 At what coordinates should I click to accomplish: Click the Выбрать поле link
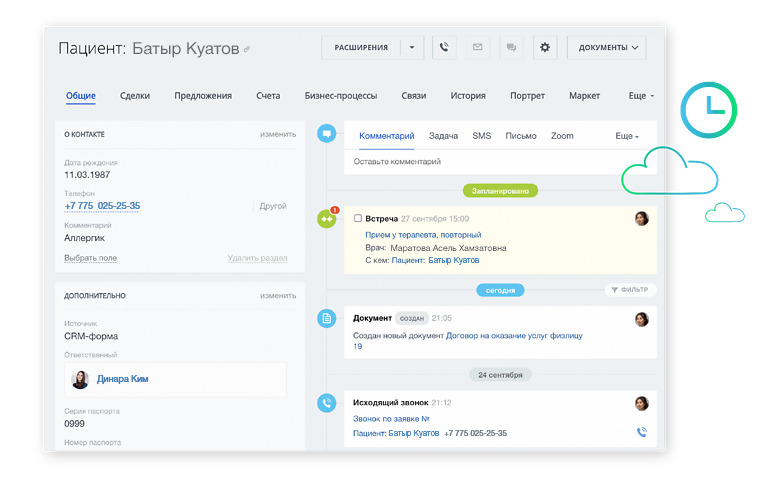(x=90, y=258)
